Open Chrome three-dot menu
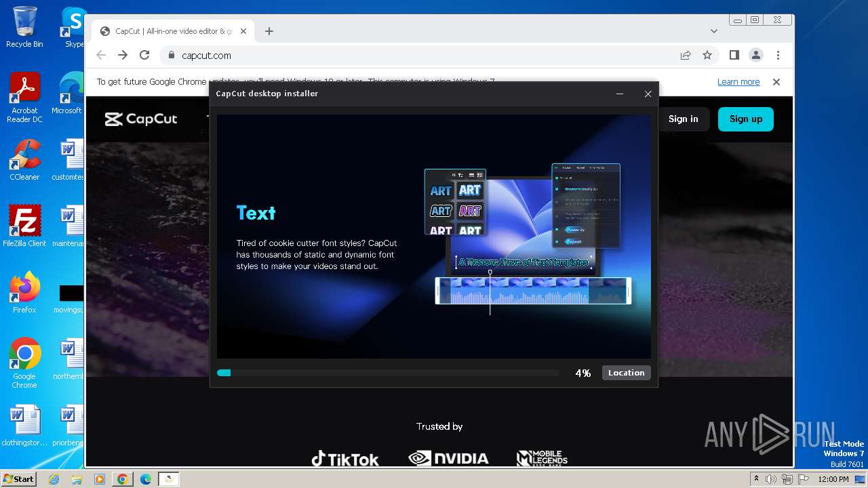Viewport: 868px width, 488px height. (778, 55)
